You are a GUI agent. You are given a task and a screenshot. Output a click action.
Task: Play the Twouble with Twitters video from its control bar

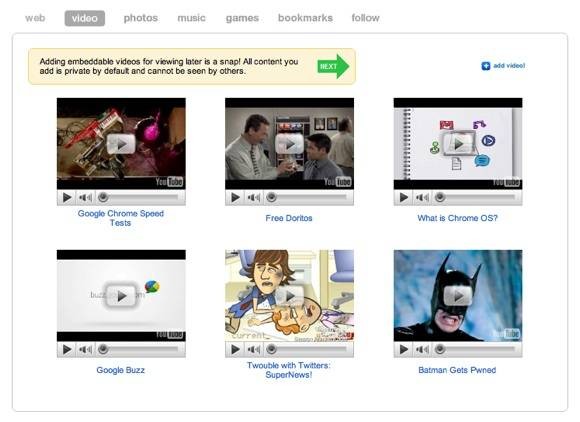235,350
